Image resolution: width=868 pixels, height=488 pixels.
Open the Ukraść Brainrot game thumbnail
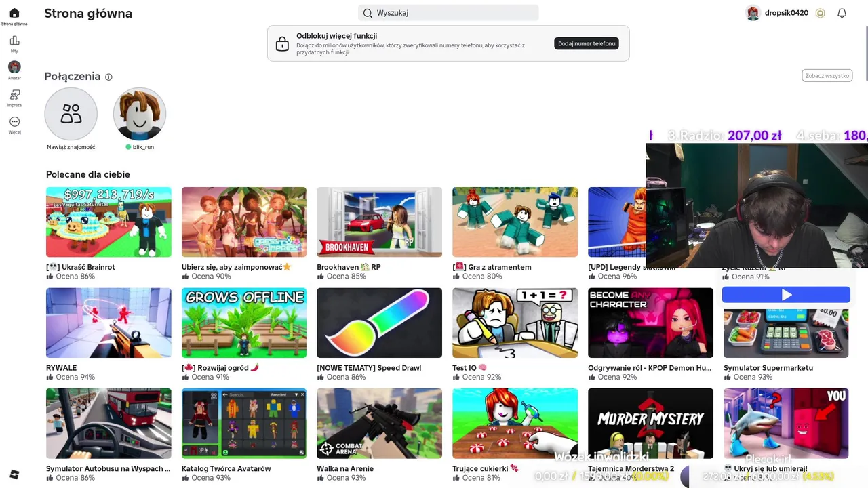coord(108,222)
